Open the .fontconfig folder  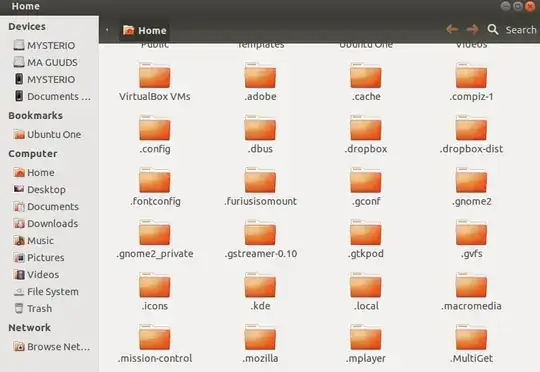155,187
